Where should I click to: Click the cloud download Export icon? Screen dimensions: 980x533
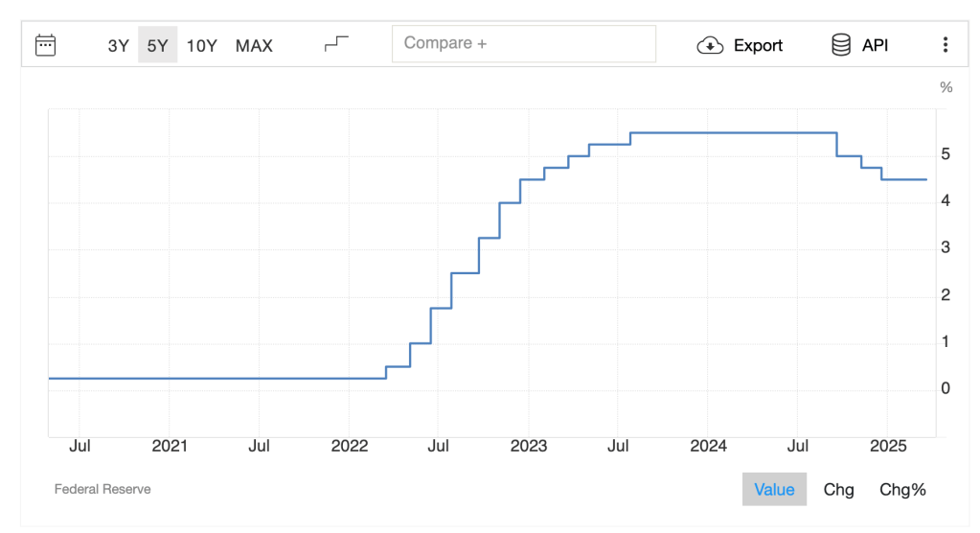[x=710, y=45]
